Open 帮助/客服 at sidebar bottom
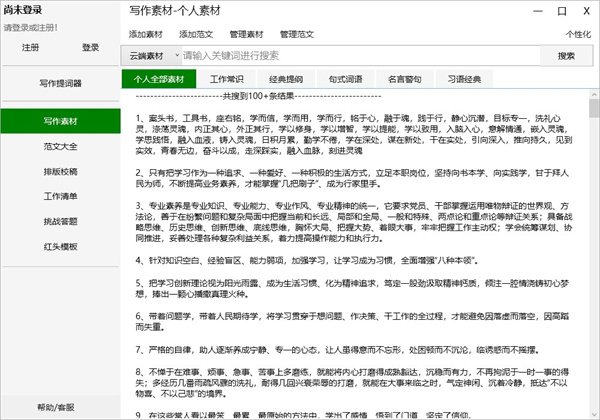The width and height of the screenshot is (600, 420). pyautogui.click(x=60, y=407)
